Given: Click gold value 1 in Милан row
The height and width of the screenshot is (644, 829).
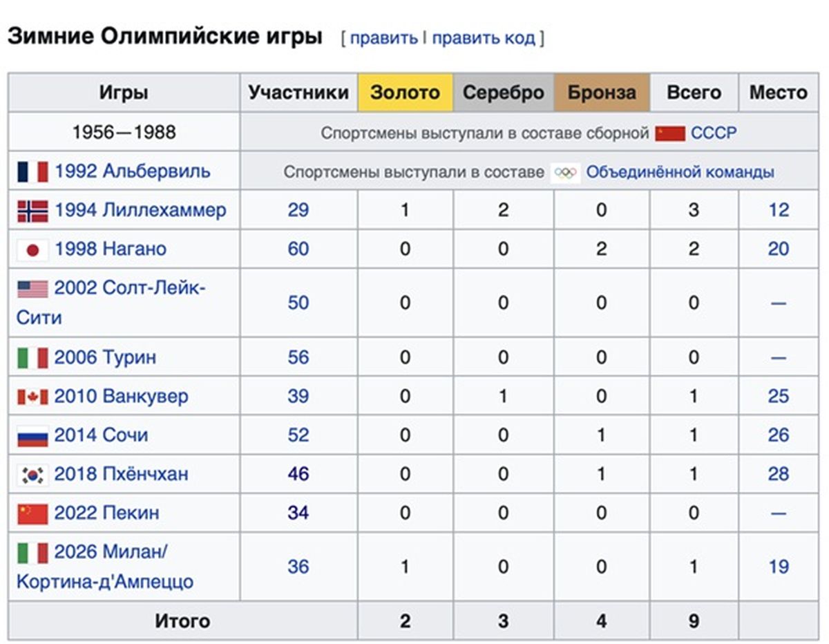Looking at the screenshot, I should click(x=406, y=567).
